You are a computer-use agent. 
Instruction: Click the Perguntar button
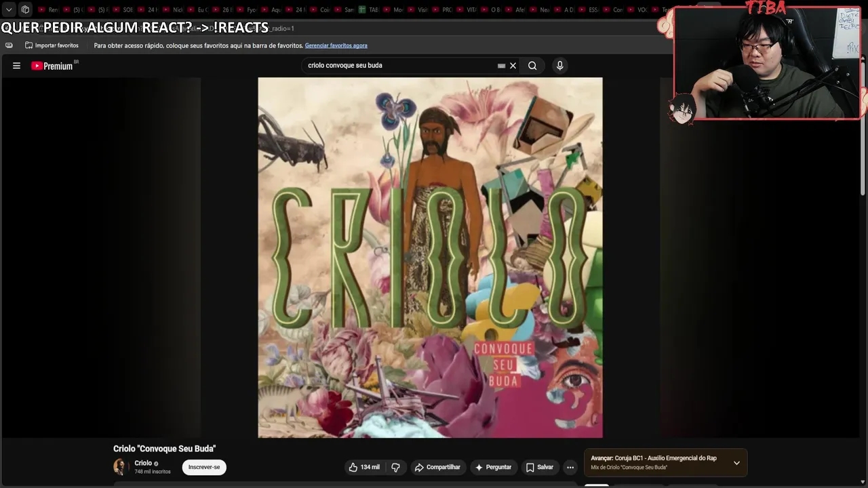click(493, 467)
